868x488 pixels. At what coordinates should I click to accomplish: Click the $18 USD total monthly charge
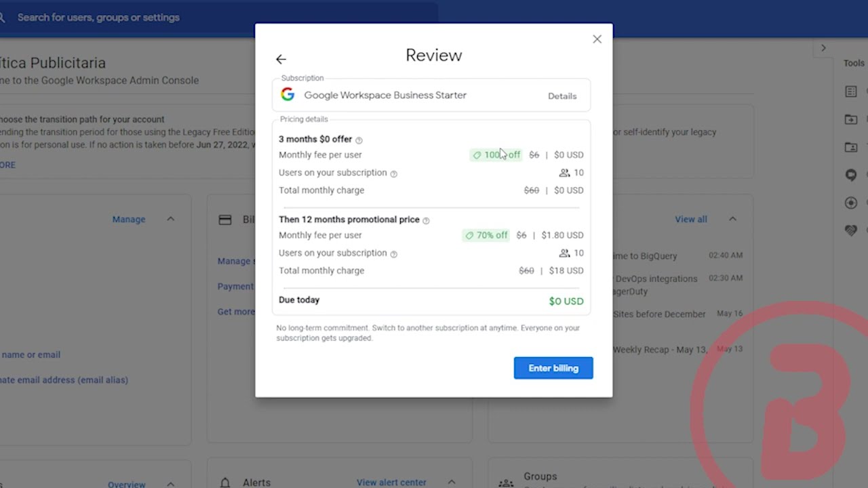[x=566, y=270]
